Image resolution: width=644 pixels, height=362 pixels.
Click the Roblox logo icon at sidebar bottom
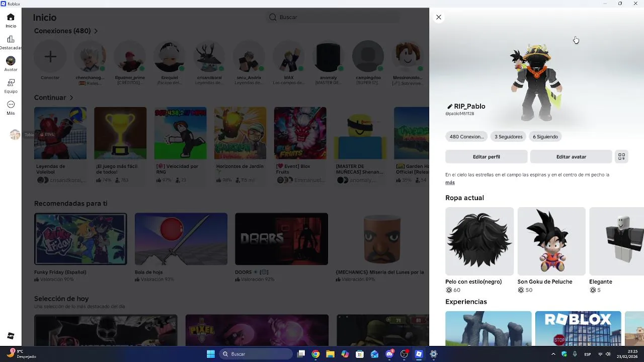coord(11,336)
